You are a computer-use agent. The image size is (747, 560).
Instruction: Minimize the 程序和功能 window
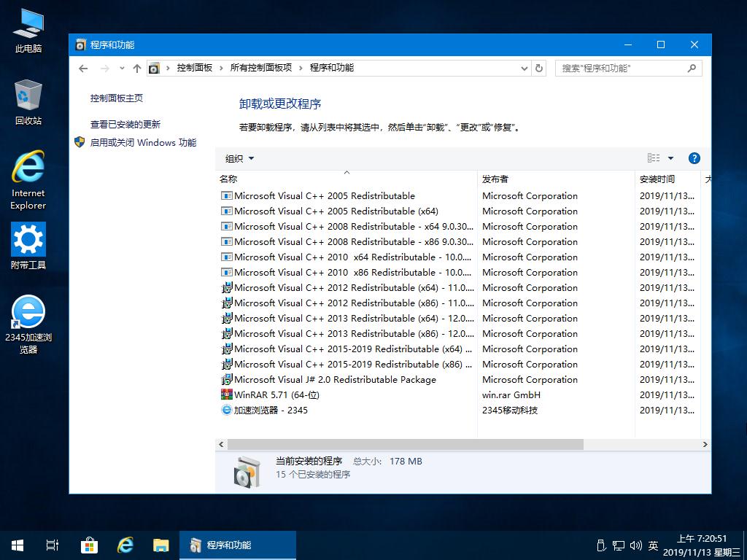point(628,44)
